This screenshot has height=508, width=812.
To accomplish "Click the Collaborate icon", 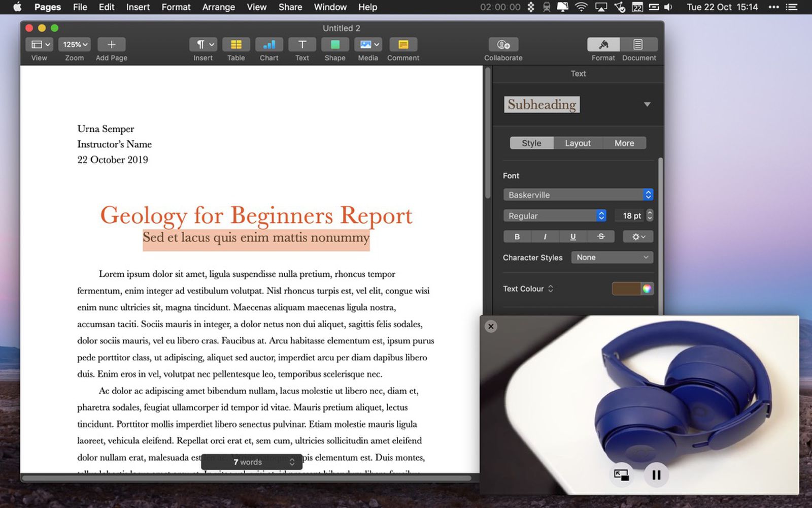I will click(503, 45).
